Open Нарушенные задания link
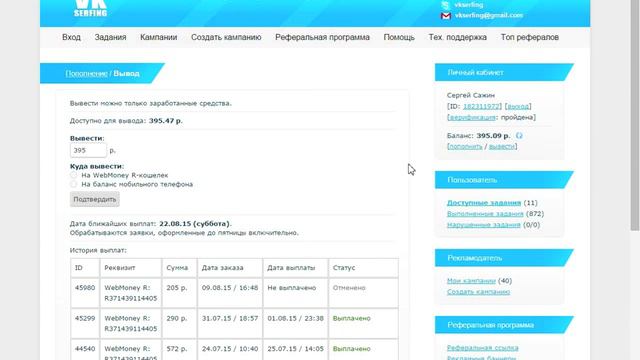This screenshot has height=360, width=640. point(484,224)
